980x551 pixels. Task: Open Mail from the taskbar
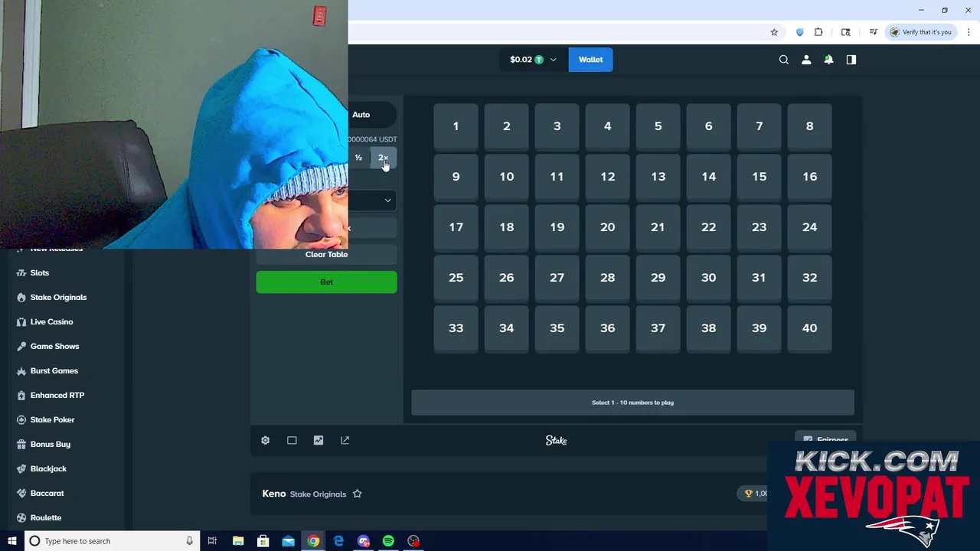[x=288, y=541]
